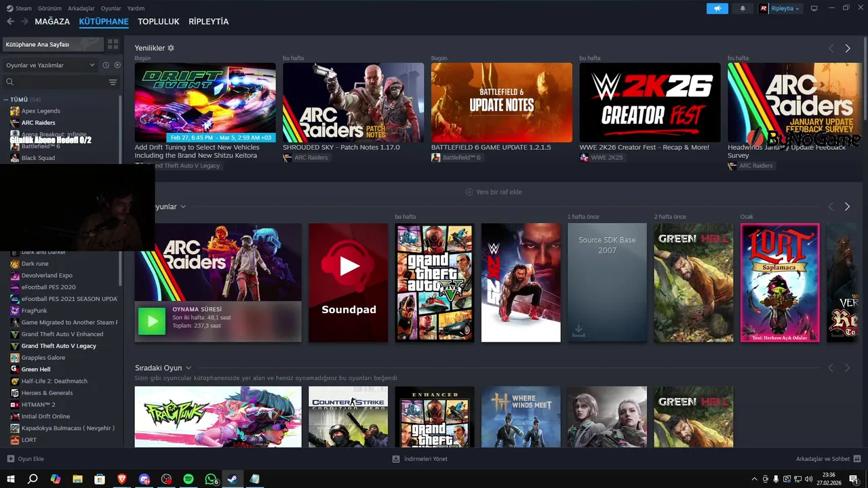Open the Oyunlar menu
This screenshot has width=868, height=488.
tap(111, 8)
